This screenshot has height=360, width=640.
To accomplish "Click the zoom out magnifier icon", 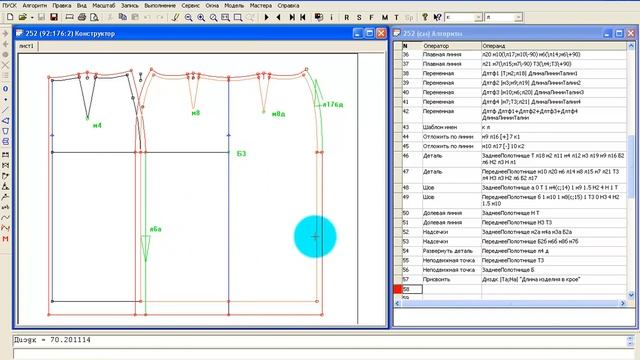I will 188,17.
